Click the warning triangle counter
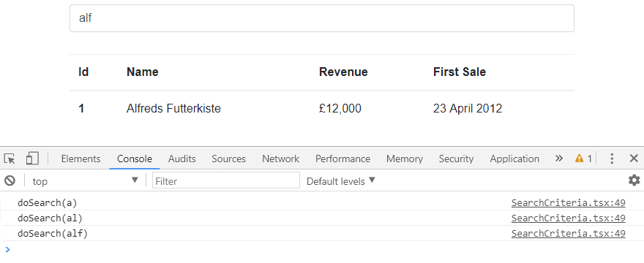The width and height of the screenshot is (644, 263). click(x=584, y=159)
